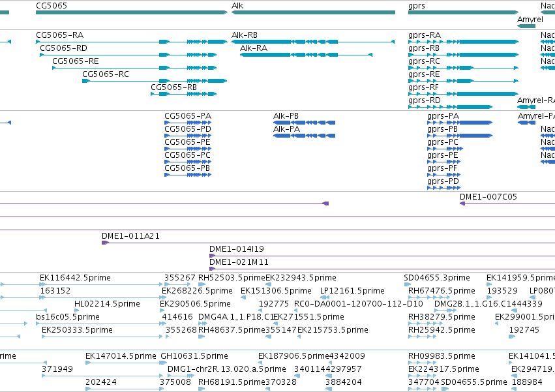555x392 pixels.
Task: Choose the gprs-PA protein feature
Action: click(460, 123)
